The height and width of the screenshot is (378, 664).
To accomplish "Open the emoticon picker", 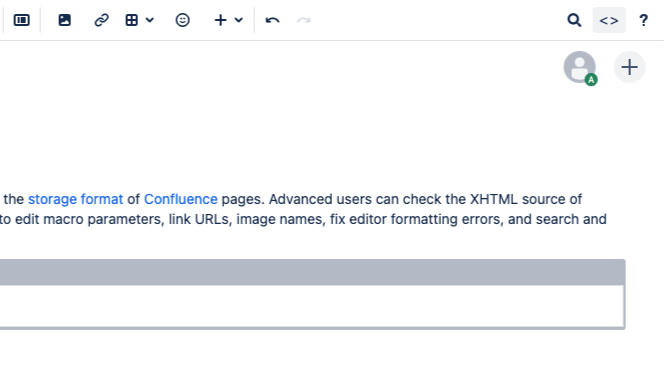I will coord(183,20).
